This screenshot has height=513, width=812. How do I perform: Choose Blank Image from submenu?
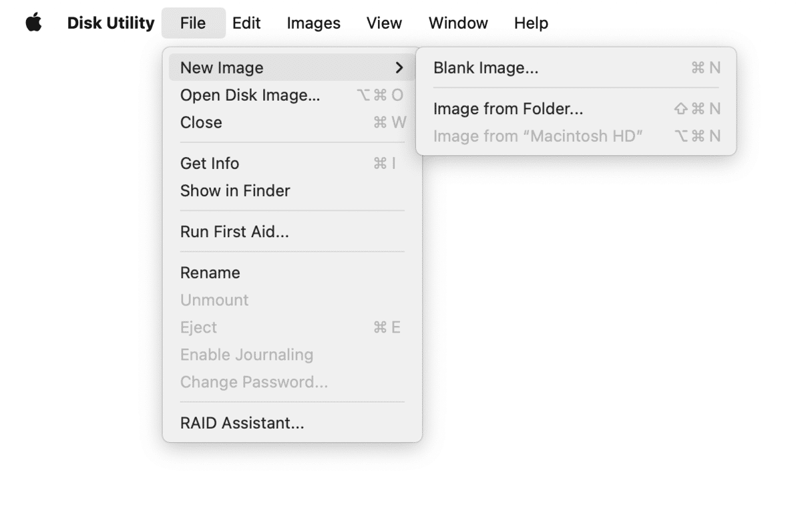coord(485,67)
